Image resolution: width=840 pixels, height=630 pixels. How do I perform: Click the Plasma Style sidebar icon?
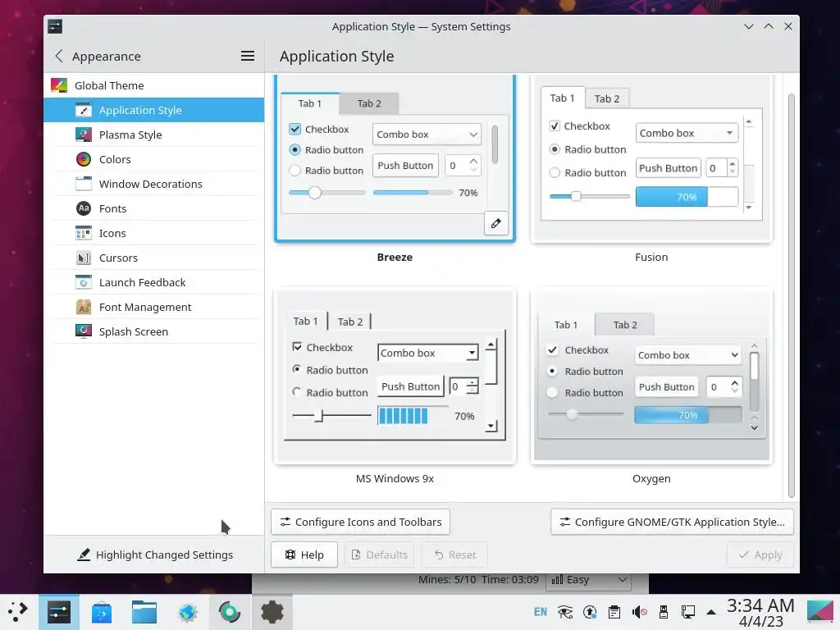point(84,135)
